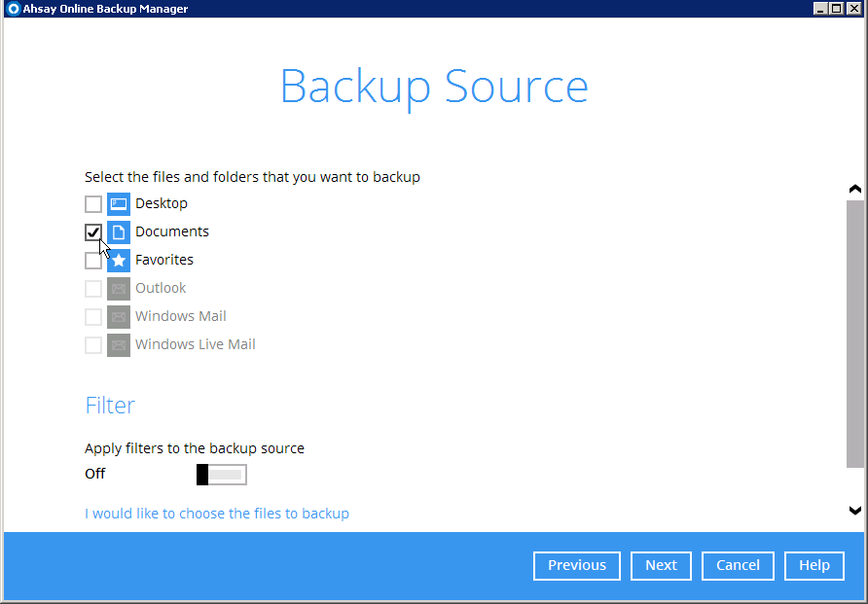The image size is (868, 604).
Task: Tick the Windows Live Mail checkbox
Action: [x=93, y=345]
